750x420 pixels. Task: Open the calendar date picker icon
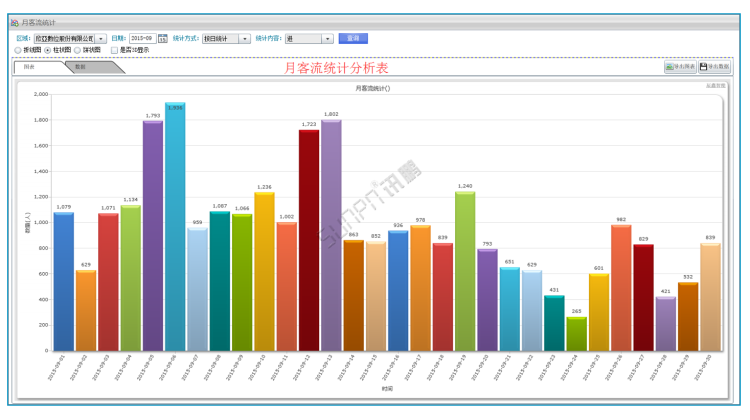(x=163, y=39)
